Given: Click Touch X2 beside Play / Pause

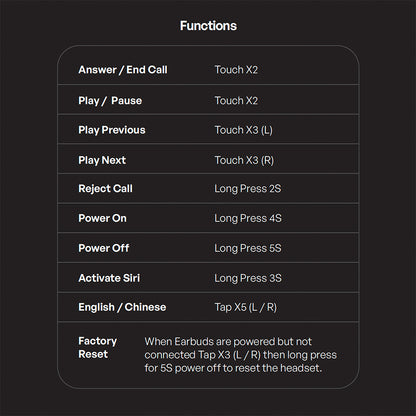Looking at the screenshot, I should [236, 100].
